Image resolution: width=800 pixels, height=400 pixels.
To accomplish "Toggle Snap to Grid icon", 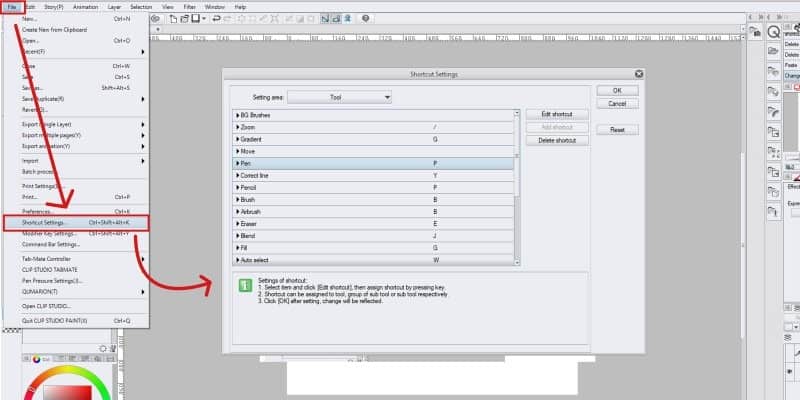I will pos(347,18).
